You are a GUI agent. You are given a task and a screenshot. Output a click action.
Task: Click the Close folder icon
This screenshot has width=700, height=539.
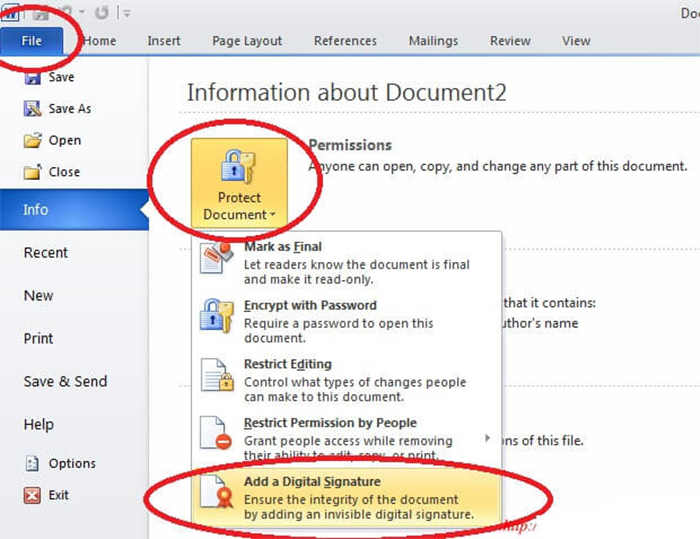(x=33, y=172)
